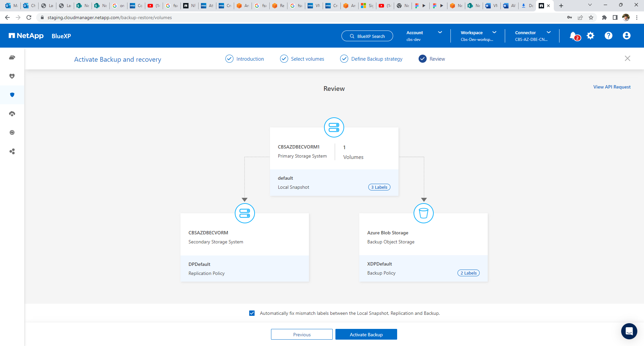Click the help question mark icon
The width and height of the screenshot is (644, 346).
[x=608, y=36]
